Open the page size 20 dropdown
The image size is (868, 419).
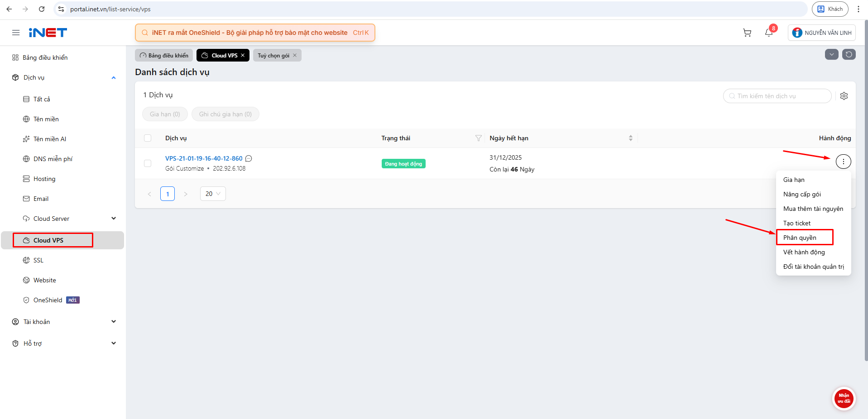[213, 194]
